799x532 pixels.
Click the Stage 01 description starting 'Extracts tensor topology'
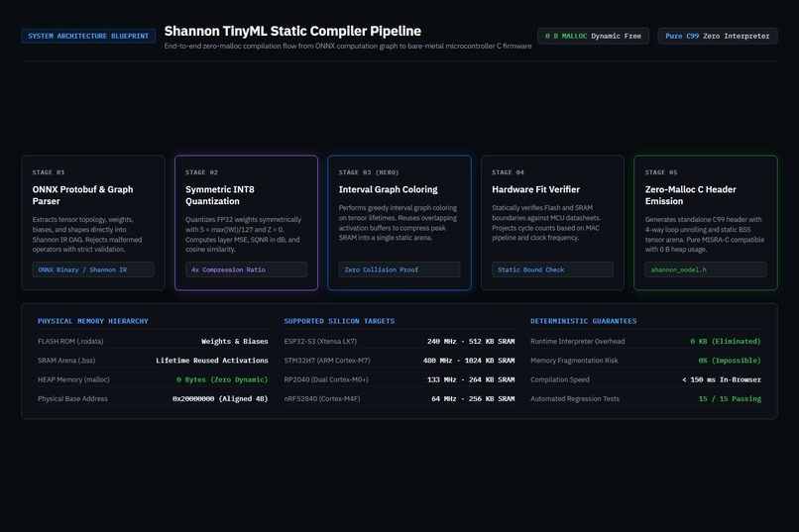pyautogui.click(x=87, y=234)
